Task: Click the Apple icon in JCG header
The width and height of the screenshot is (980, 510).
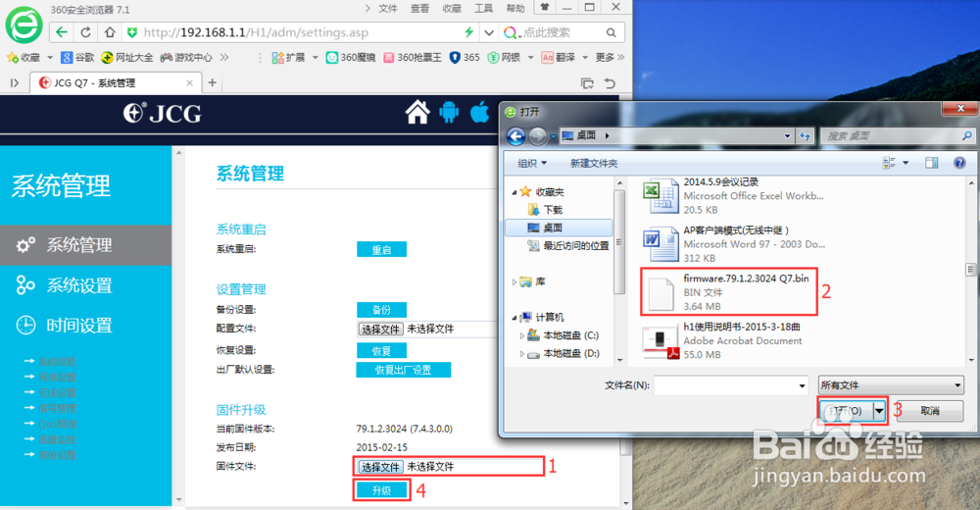Action: (x=480, y=113)
